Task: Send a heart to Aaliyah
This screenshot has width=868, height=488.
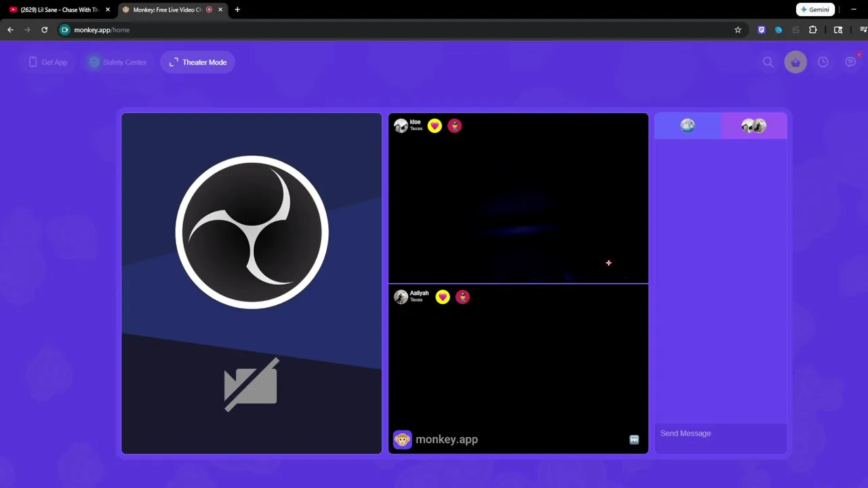Action: (443, 297)
